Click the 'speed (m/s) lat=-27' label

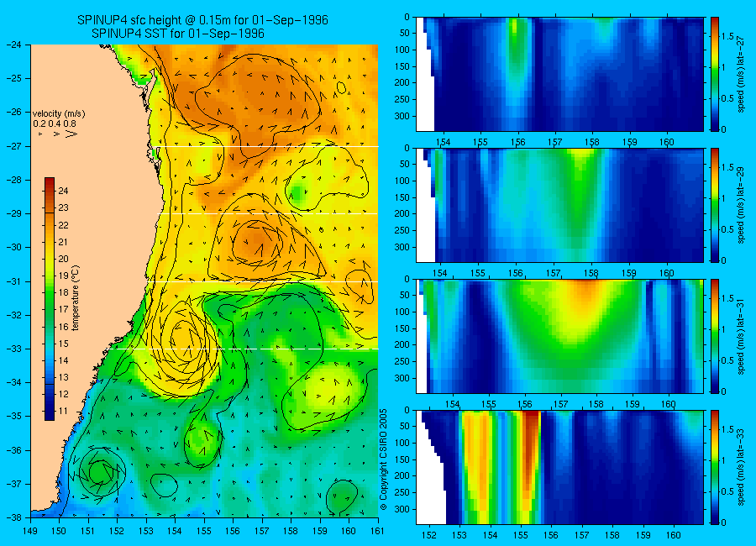coord(741,75)
